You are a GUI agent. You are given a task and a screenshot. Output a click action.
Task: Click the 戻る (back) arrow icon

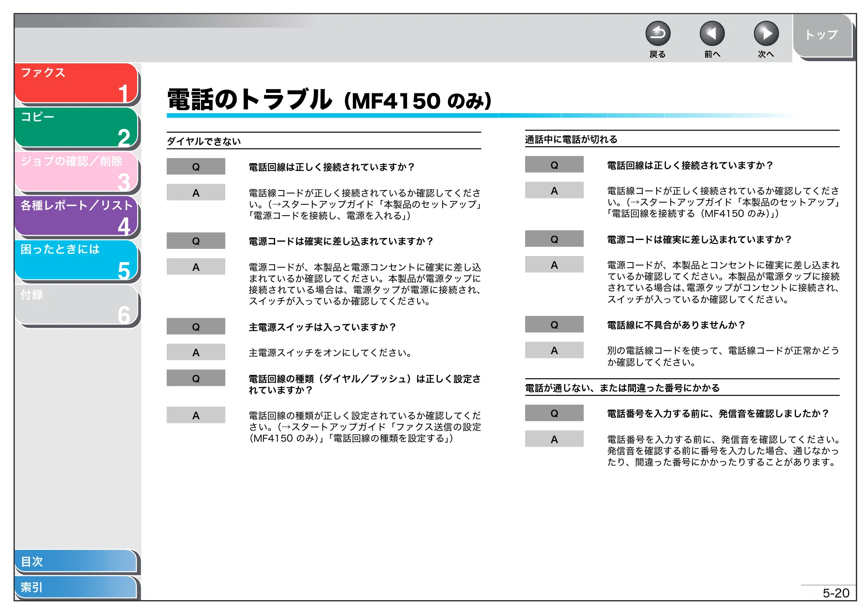coord(658,34)
